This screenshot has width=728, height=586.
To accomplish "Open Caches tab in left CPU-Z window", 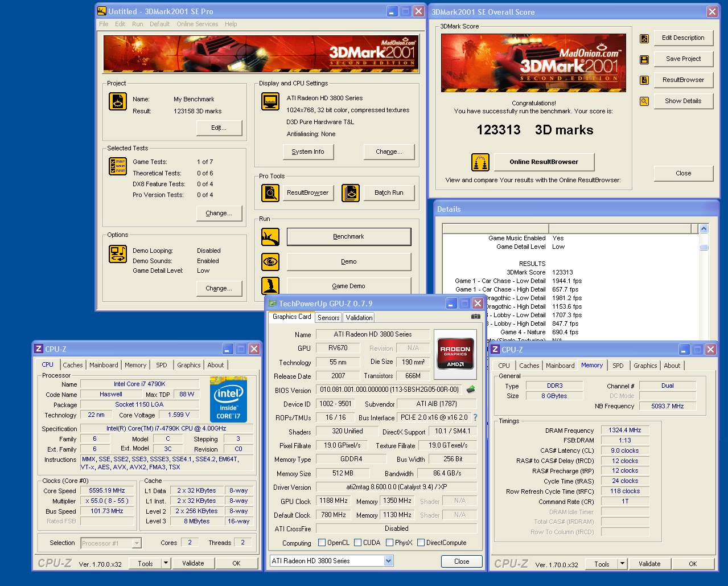I will point(73,365).
